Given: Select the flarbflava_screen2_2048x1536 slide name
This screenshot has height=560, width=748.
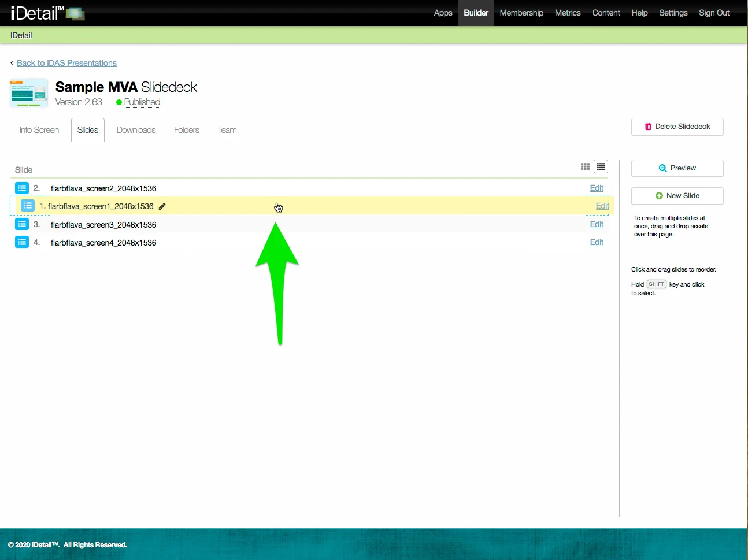Looking at the screenshot, I should click(x=103, y=188).
